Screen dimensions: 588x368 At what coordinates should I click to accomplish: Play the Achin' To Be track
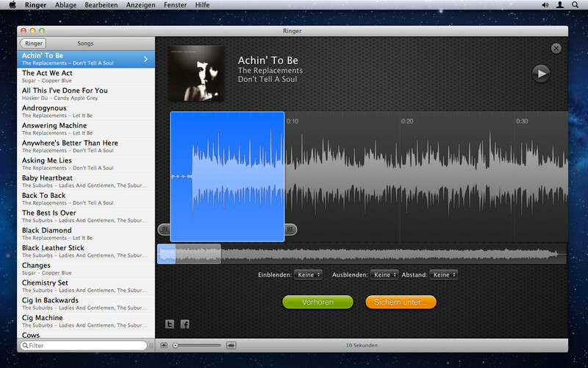541,74
